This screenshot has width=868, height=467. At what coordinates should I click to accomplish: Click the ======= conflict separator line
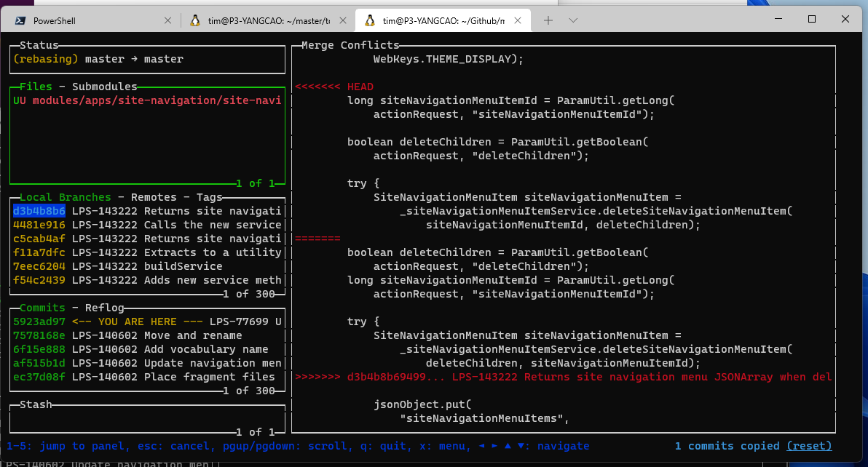(x=317, y=239)
